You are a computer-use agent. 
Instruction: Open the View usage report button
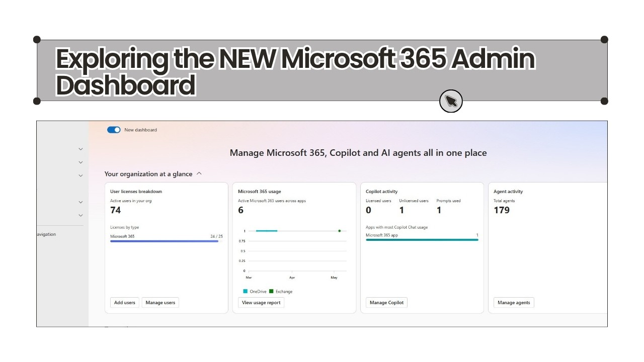pos(261,302)
